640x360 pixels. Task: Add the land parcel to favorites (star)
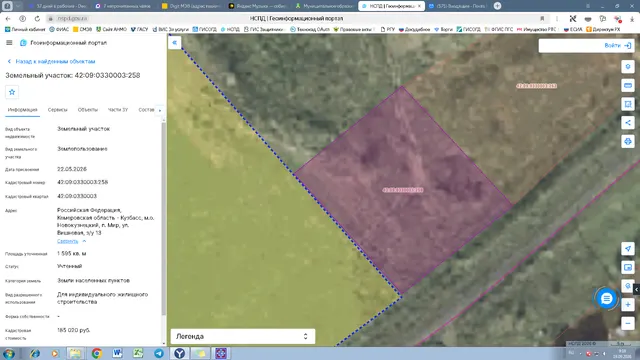coord(12,92)
